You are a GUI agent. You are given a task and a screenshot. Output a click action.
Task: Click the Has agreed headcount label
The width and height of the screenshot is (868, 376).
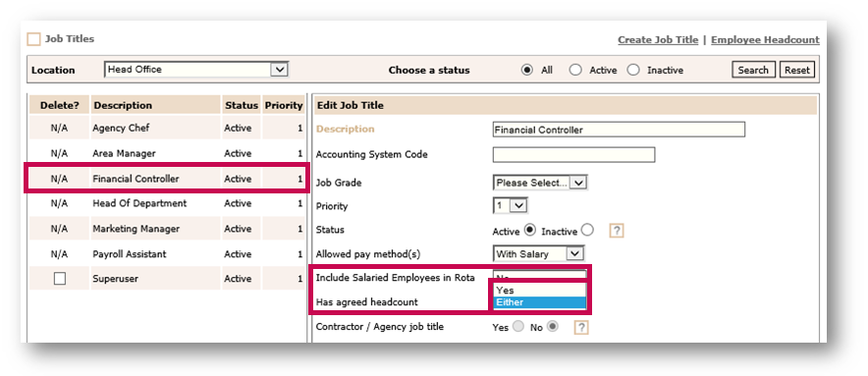pos(366,302)
